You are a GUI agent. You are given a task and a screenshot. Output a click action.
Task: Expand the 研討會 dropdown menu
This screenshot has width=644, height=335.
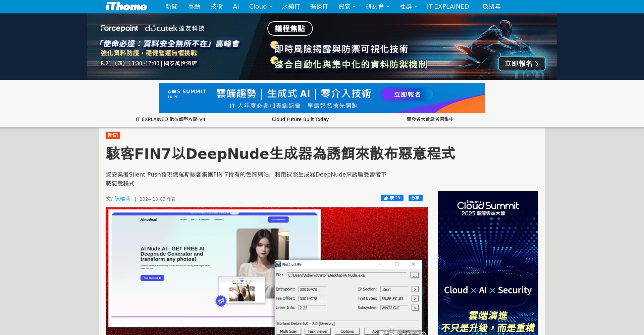tap(377, 6)
